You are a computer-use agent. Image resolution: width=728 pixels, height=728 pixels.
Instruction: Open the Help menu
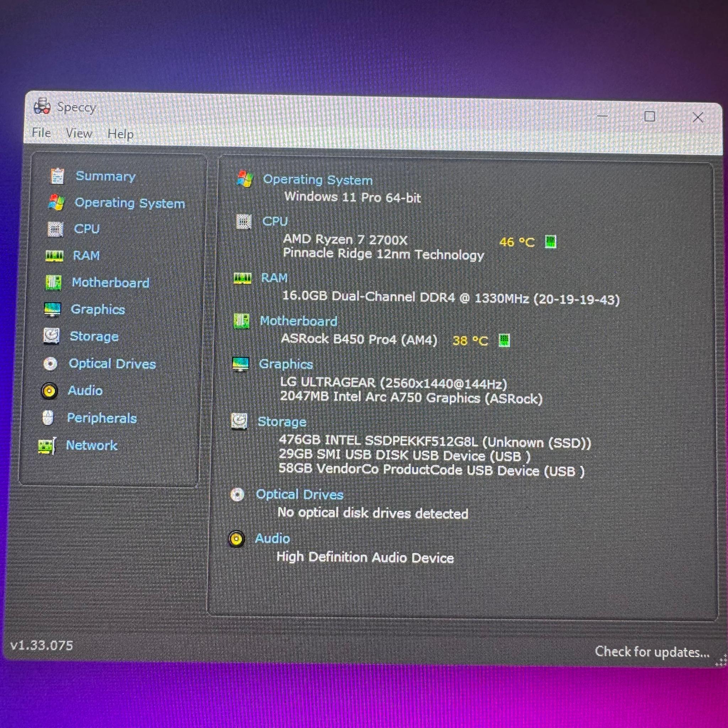tap(120, 134)
